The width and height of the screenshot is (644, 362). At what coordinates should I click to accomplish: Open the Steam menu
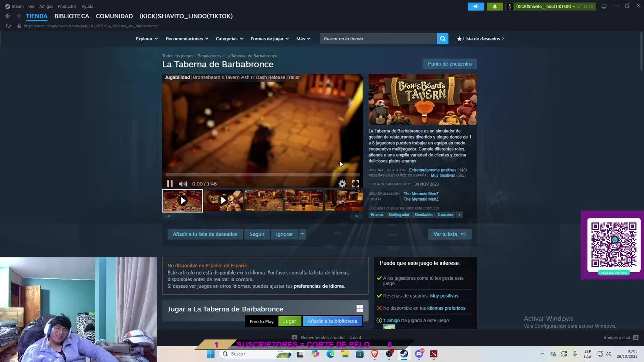coord(14,6)
